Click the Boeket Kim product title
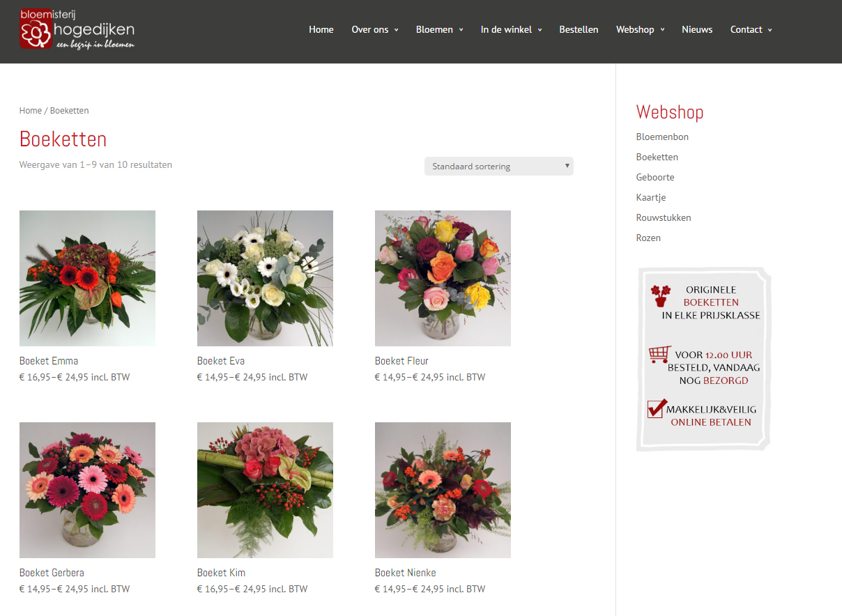Screen dimensions: 842x616 [x=221, y=573]
